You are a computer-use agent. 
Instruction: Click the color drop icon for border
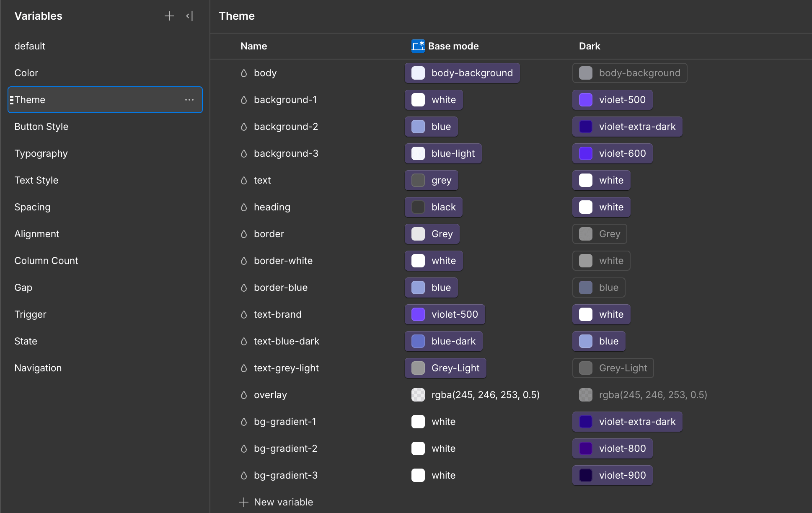pyautogui.click(x=244, y=234)
